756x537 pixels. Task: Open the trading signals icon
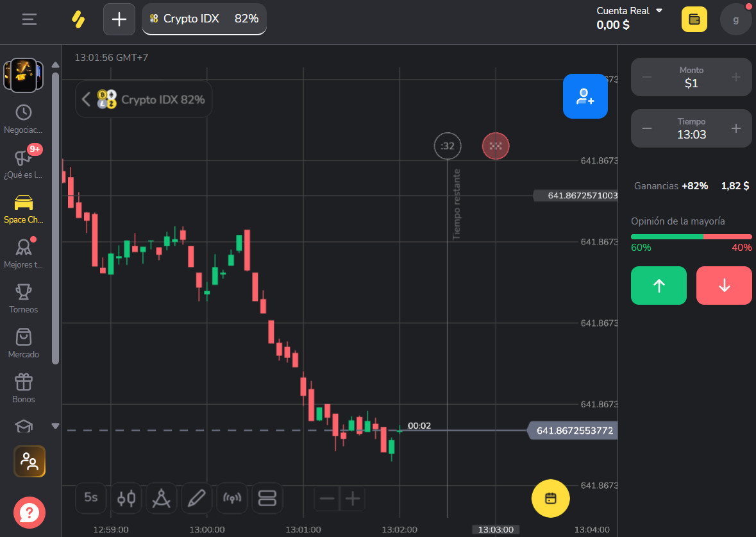click(x=232, y=499)
